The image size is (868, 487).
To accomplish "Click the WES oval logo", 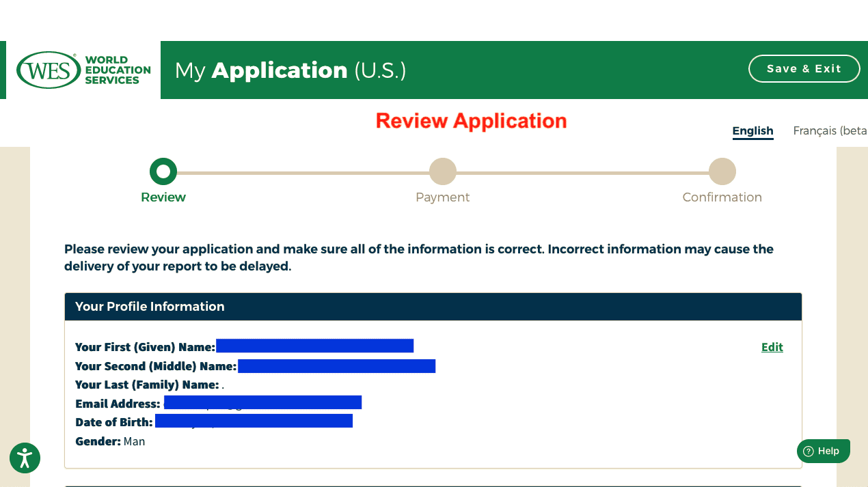I will point(49,70).
